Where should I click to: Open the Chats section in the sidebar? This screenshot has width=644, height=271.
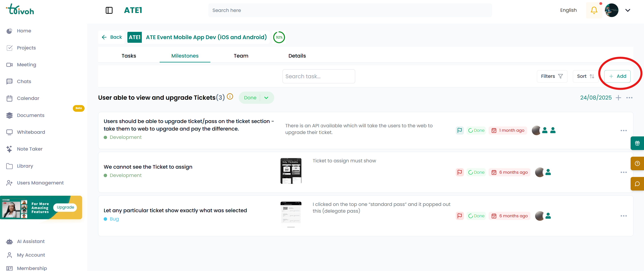pos(24,81)
